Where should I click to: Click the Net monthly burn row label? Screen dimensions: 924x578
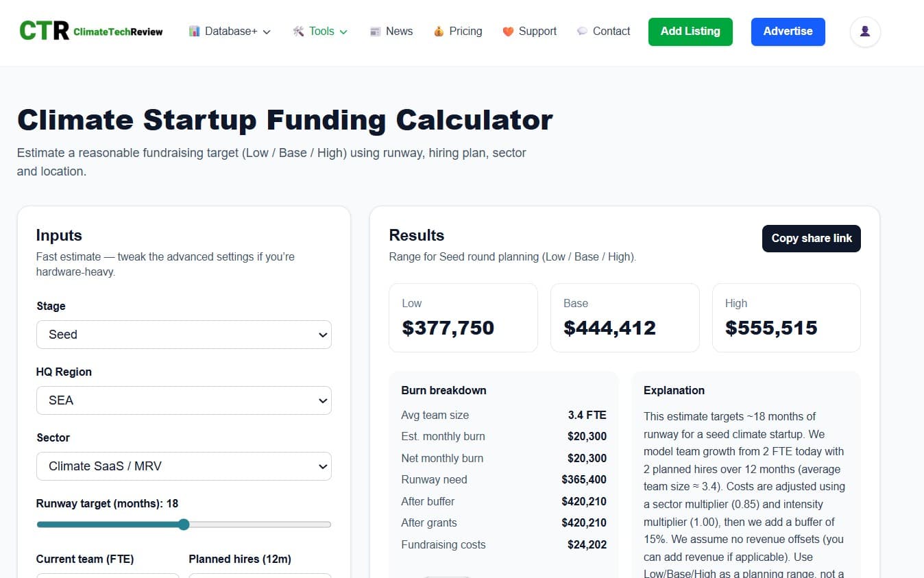442,458
